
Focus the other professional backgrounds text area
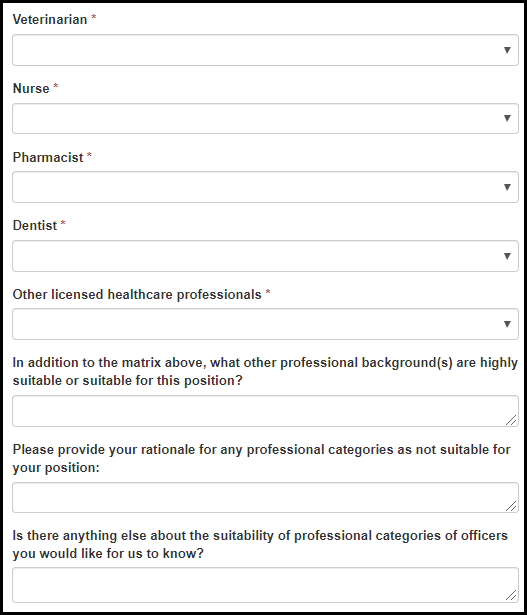click(265, 411)
